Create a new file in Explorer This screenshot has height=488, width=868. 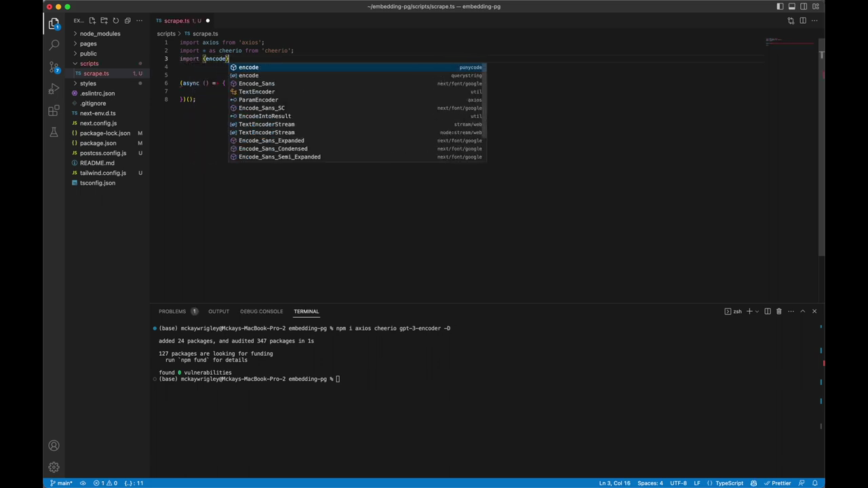(x=92, y=20)
